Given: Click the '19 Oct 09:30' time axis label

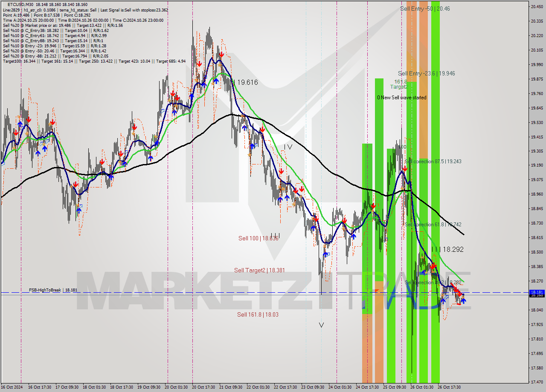Looking at the screenshot, I should point(149,387).
